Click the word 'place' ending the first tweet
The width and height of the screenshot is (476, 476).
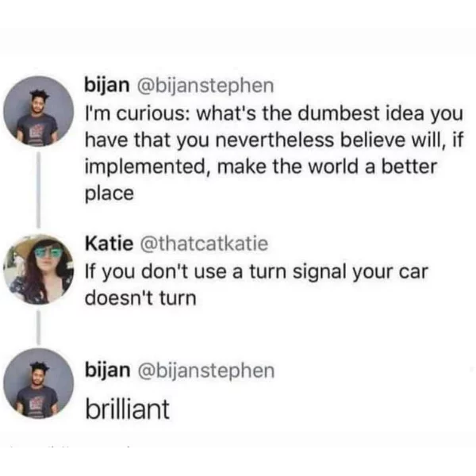tap(109, 194)
